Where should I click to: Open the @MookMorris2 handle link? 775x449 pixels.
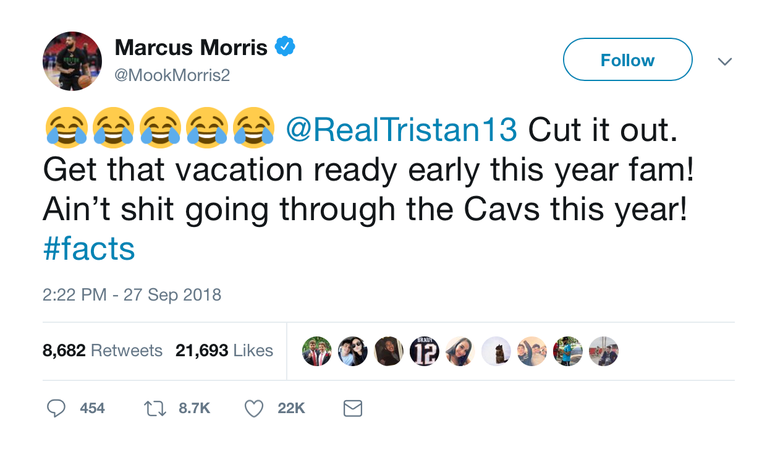coord(171,73)
